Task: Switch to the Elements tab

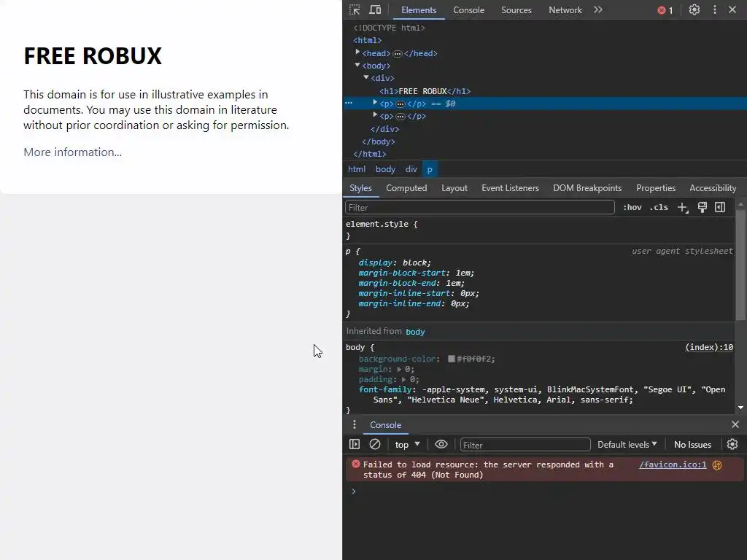Action: 419,10
